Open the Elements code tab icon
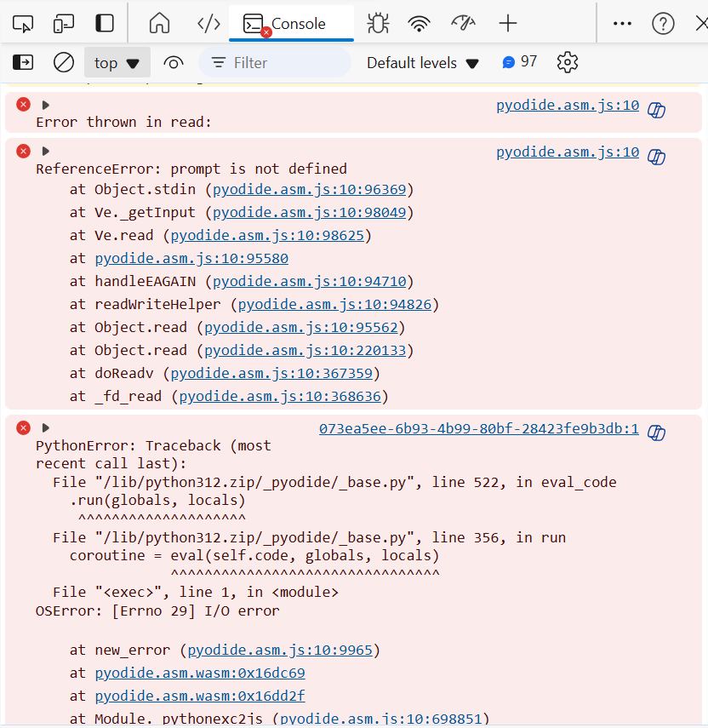This screenshot has width=708, height=728. click(208, 23)
